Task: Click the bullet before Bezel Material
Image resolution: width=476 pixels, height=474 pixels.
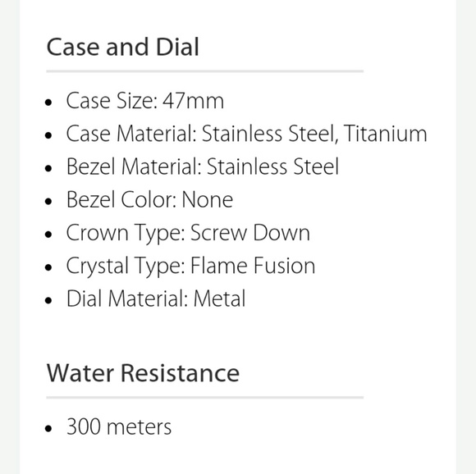Action: pos(48,168)
